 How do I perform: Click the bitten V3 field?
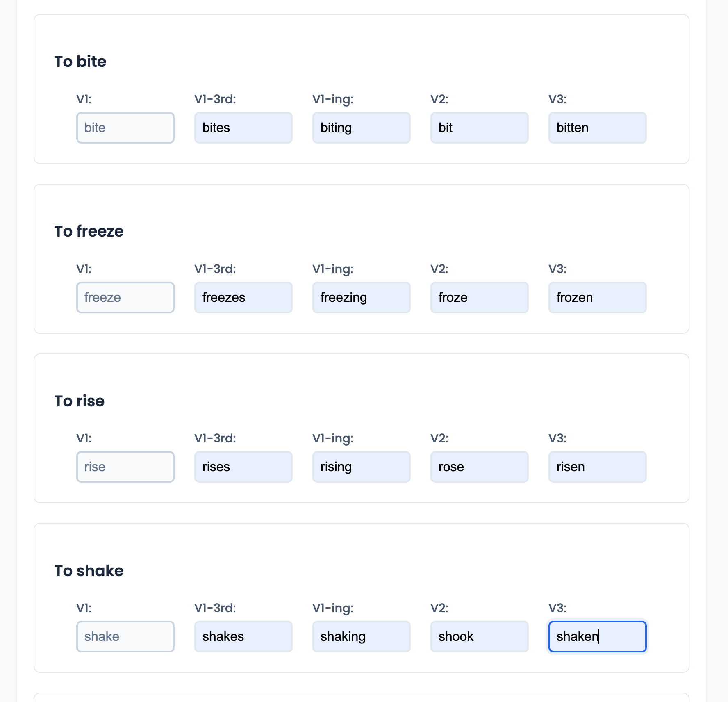point(597,128)
